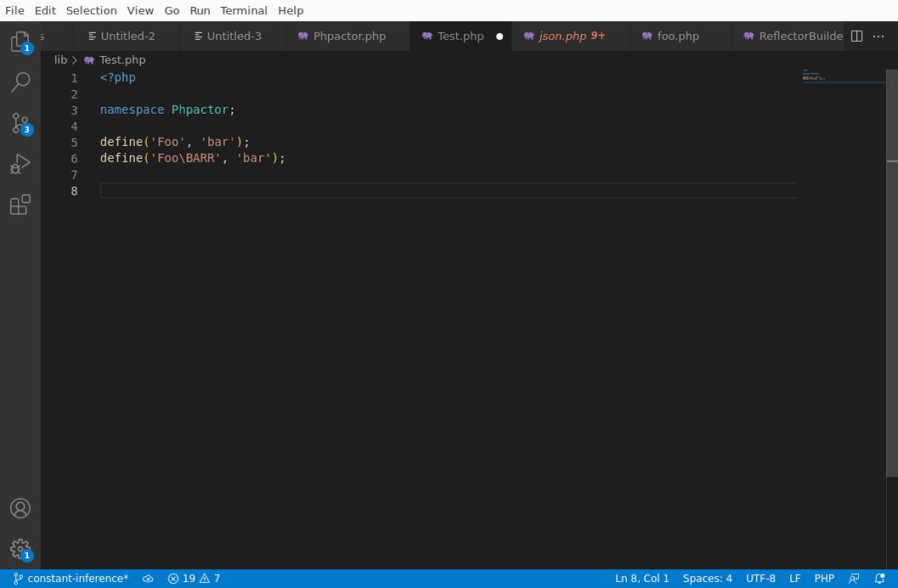Click the lib breadcrumb folder

coord(60,60)
